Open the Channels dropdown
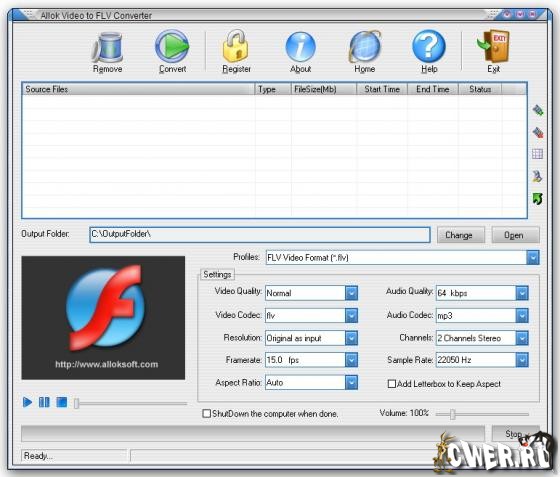 pyautogui.click(x=522, y=338)
